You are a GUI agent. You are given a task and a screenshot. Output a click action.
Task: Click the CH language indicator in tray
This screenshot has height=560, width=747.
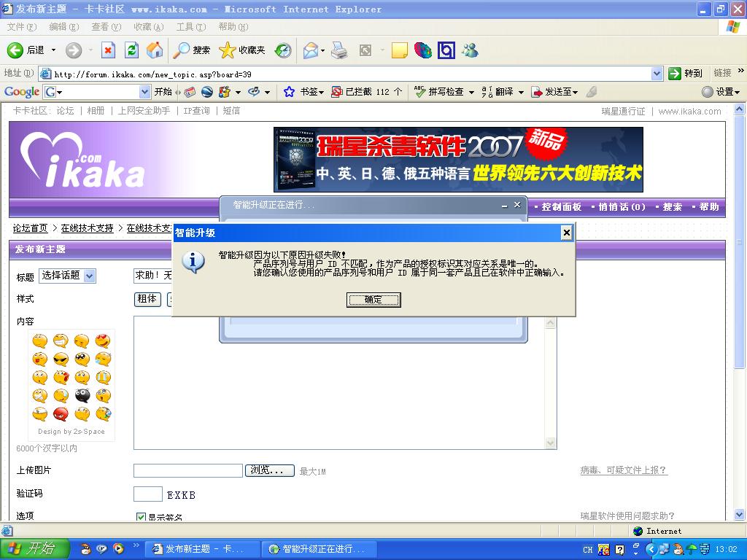point(587,550)
